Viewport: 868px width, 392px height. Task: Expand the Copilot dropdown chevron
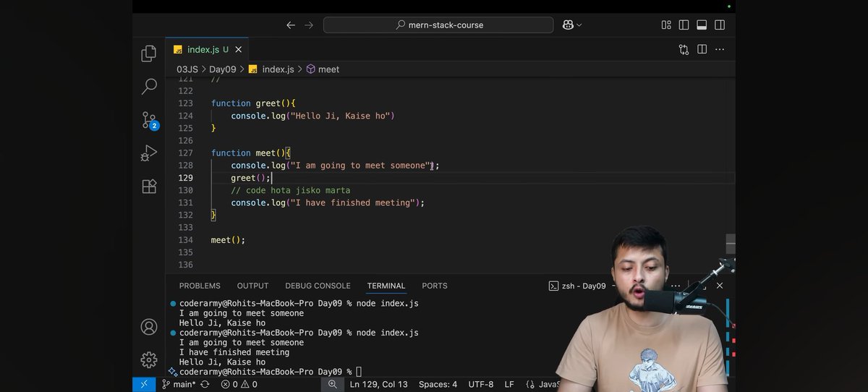[x=579, y=25]
